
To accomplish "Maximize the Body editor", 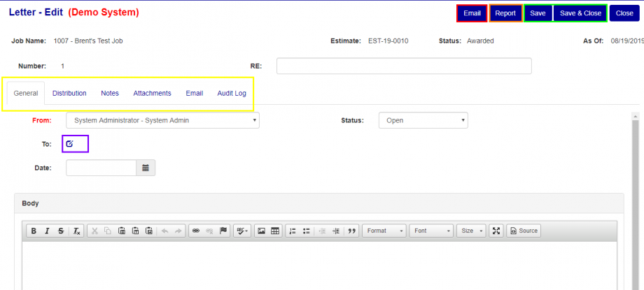I will click(x=496, y=231).
